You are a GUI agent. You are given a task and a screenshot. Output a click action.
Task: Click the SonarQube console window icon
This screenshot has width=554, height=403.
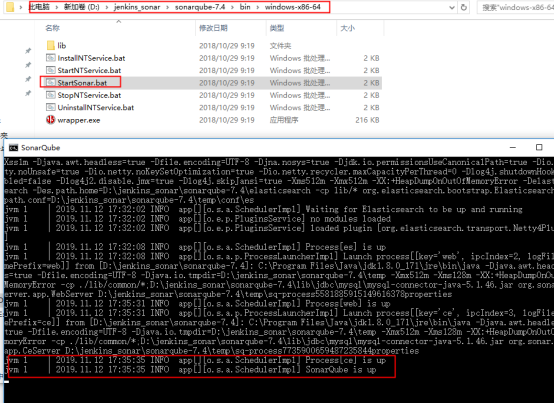pos(13,148)
